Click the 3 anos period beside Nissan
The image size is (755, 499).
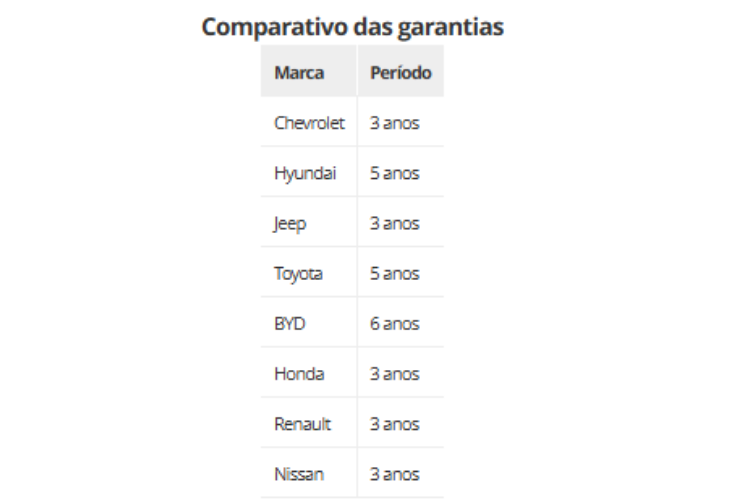pos(394,474)
